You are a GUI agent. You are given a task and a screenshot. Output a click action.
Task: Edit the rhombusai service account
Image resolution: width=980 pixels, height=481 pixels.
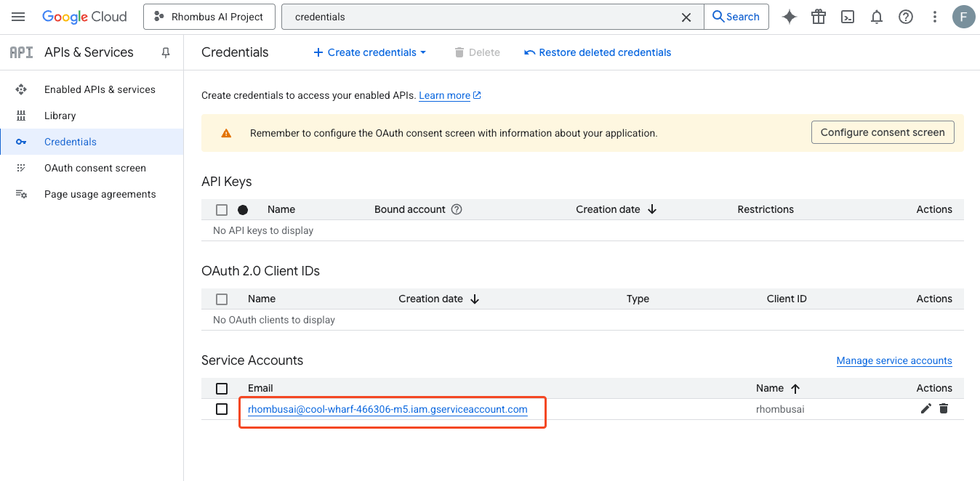point(925,408)
